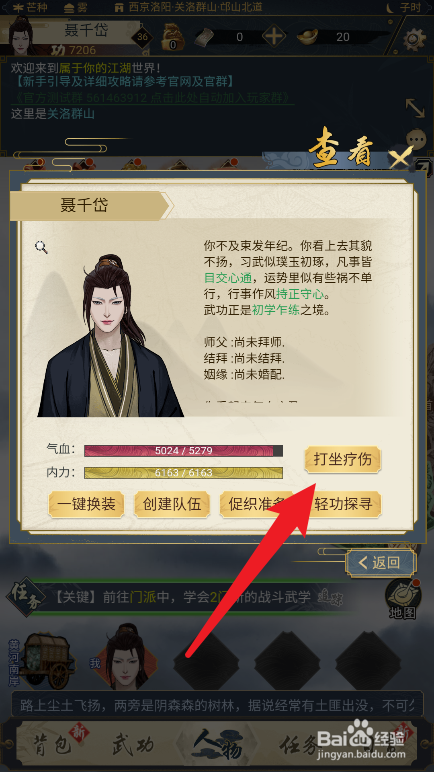Click the gold ingot currency icon
This screenshot has height=772, width=434.
point(308,37)
